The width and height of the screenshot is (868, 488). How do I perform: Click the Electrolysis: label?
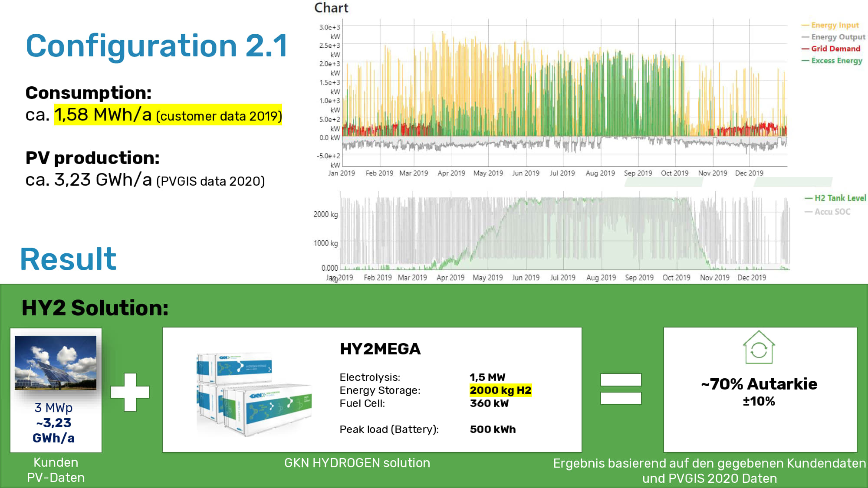pyautogui.click(x=370, y=377)
